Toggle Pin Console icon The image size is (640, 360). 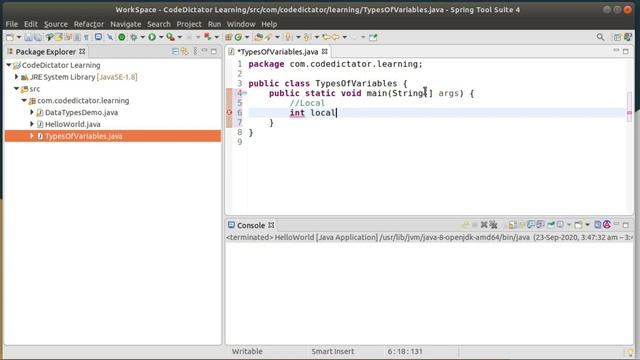[551, 225]
